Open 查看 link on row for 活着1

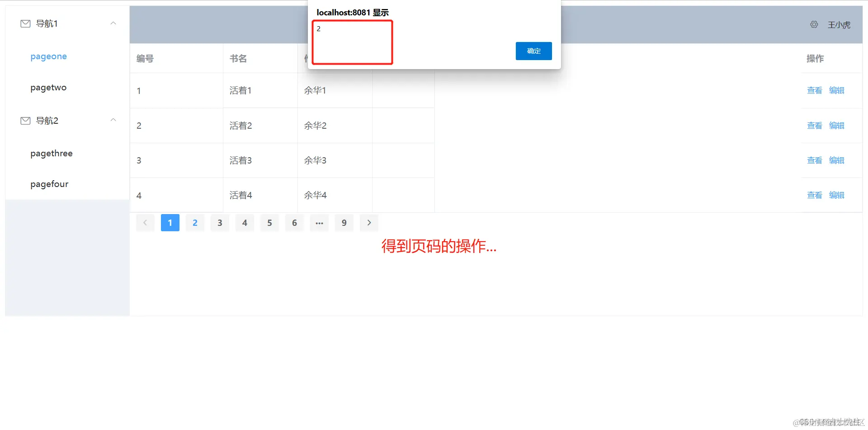814,90
